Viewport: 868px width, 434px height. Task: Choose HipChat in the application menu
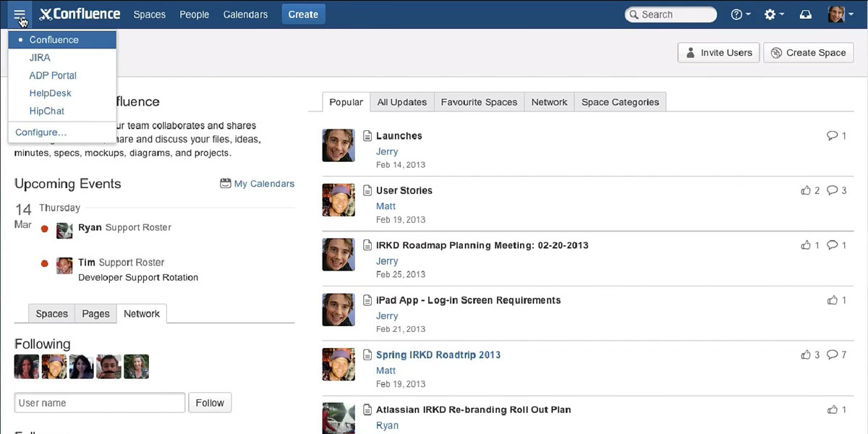pos(46,111)
